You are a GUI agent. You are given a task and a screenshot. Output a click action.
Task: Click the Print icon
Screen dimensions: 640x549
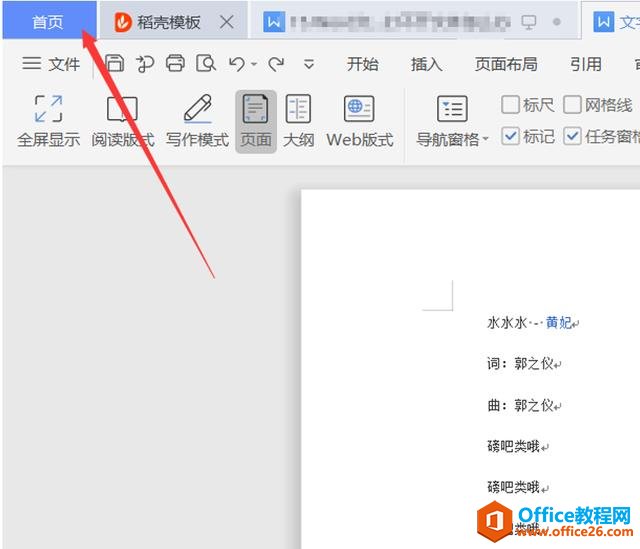[175, 64]
